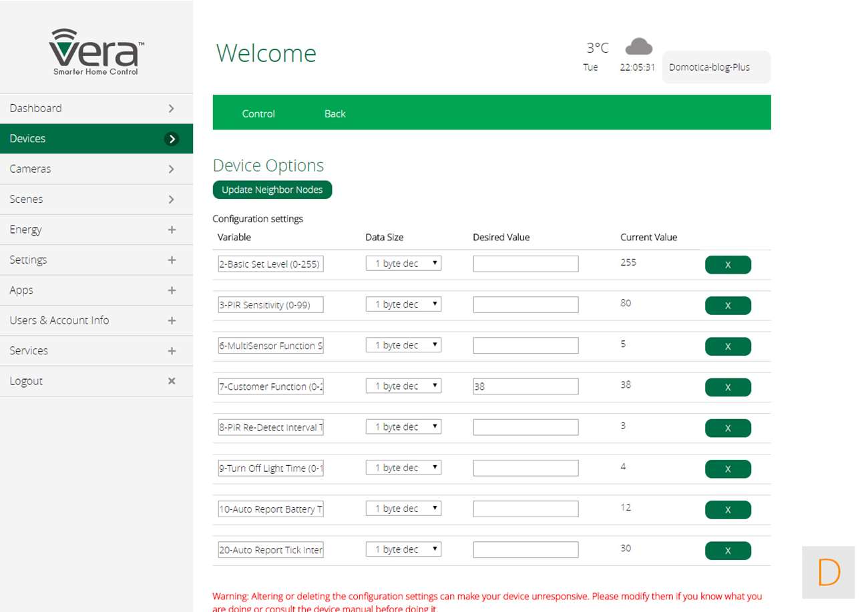The height and width of the screenshot is (612, 868).
Task: Click the orange D badge icon
Action: pos(828,572)
